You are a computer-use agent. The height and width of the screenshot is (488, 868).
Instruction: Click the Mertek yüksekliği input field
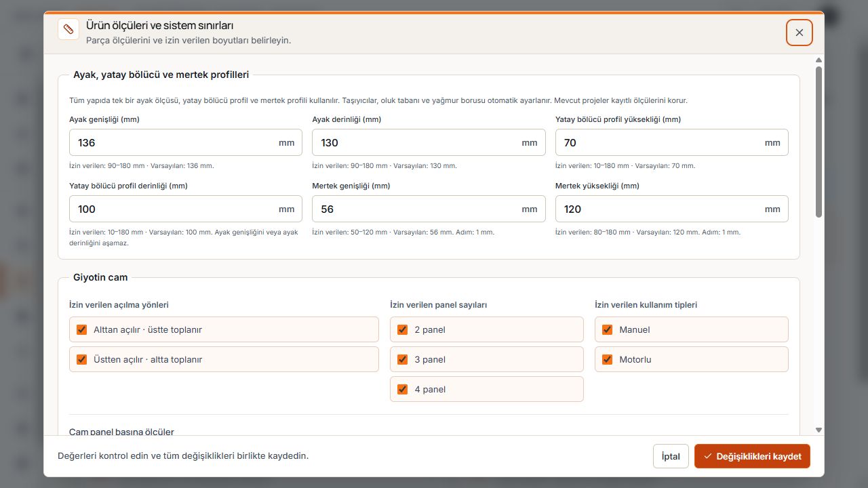pos(671,209)
